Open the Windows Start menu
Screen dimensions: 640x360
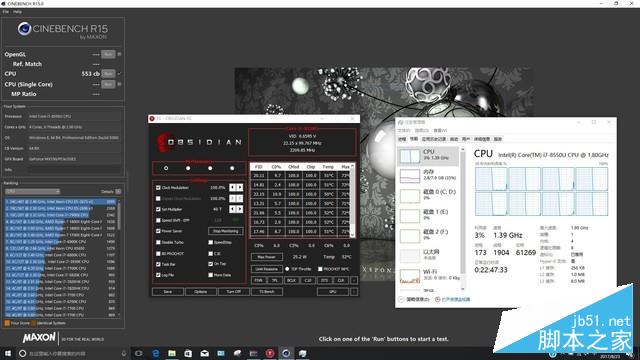[8, 353]
